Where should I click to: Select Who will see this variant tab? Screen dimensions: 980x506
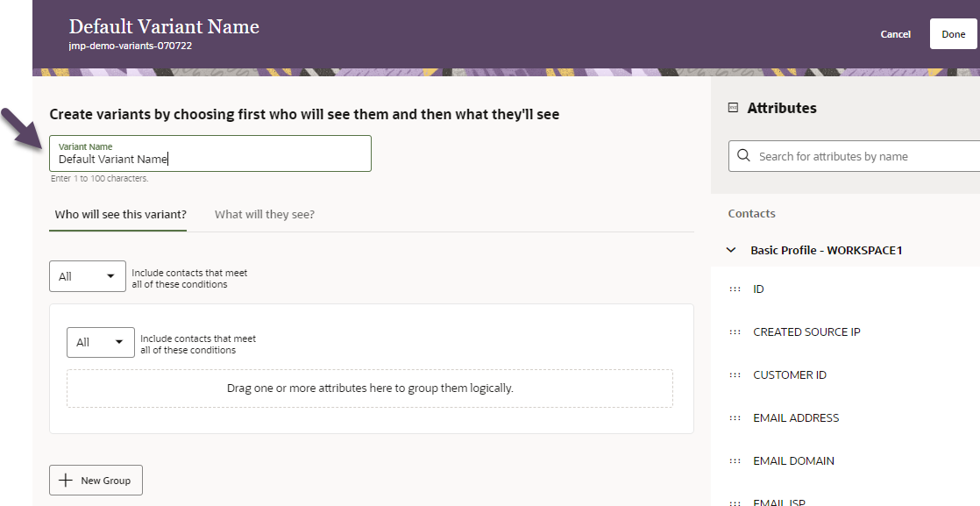120,214
